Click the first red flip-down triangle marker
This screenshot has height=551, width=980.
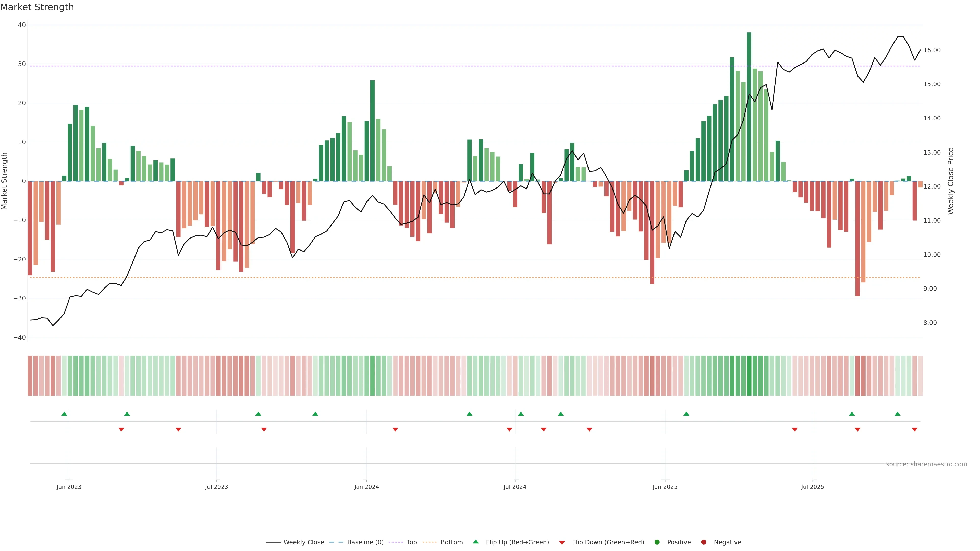tap(121, 429)
